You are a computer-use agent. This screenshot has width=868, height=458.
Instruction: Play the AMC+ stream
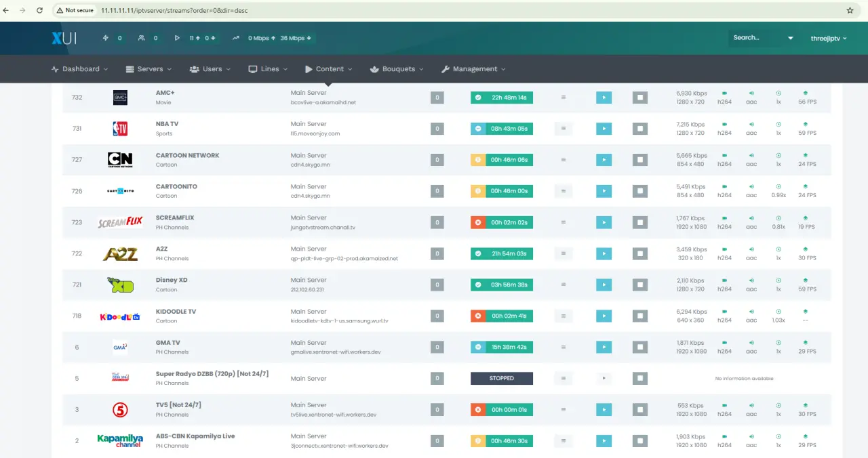tap(604, 98)
